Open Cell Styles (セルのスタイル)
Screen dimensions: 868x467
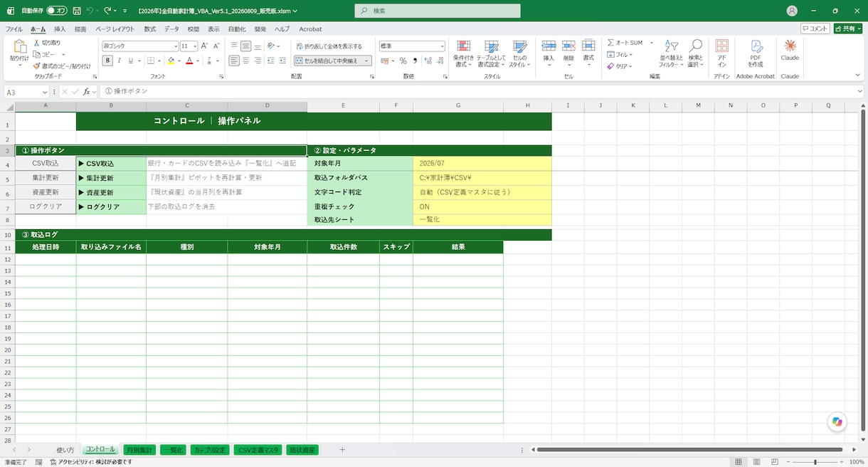(x=519, y=53)
